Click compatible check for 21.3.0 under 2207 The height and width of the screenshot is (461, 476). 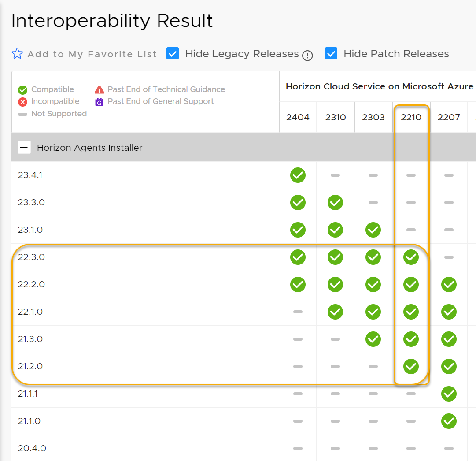pos(449,339)
